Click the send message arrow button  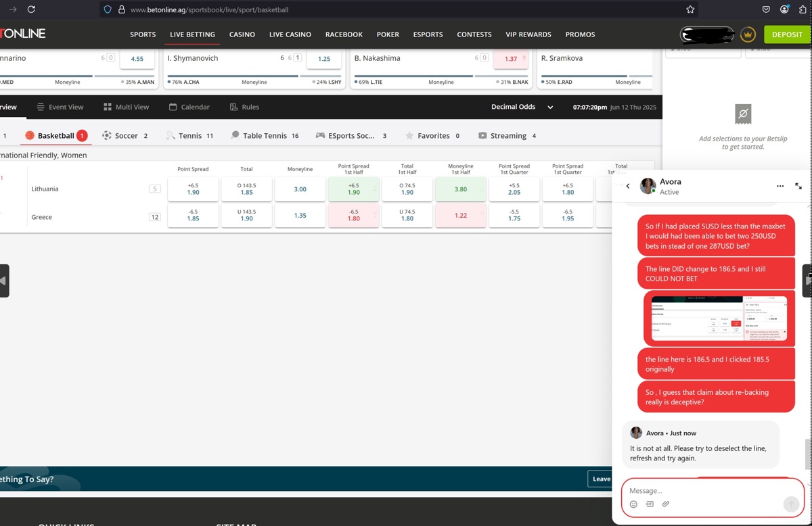pyautogui.click(x=791, y=504)
